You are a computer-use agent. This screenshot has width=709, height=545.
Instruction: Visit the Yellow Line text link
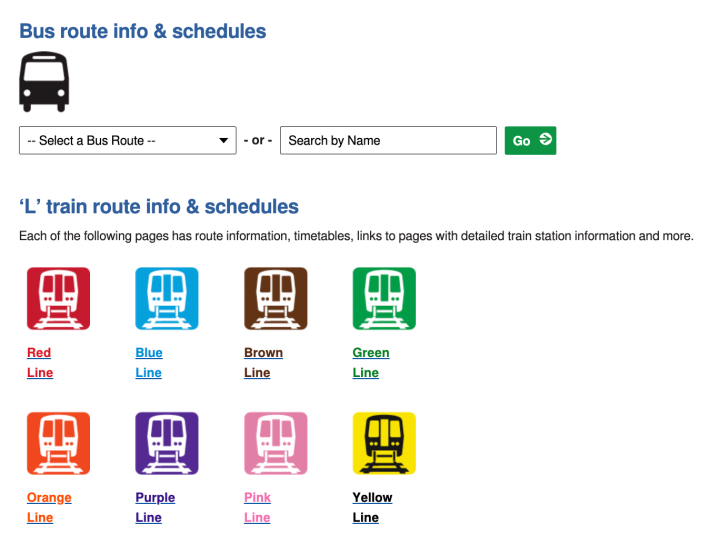tap(372, 507)
